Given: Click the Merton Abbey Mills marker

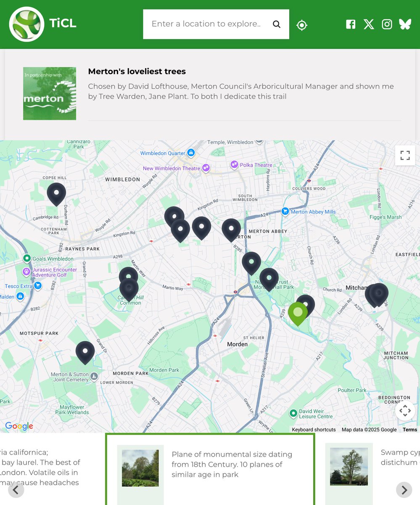Looking at the screenshot, I should (285, 211).
